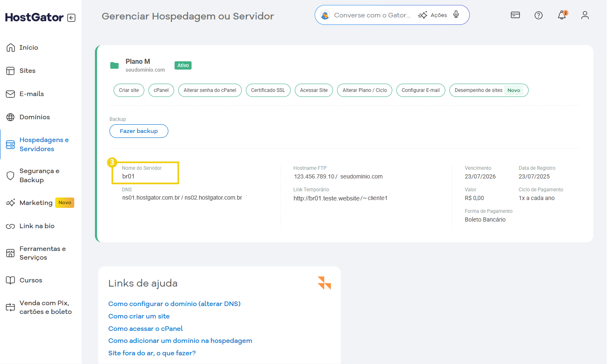Image resolution: width=607 pixels, height=364 pixels.
Task: Click the Fazer backup button
Action: tap(138, 131)
